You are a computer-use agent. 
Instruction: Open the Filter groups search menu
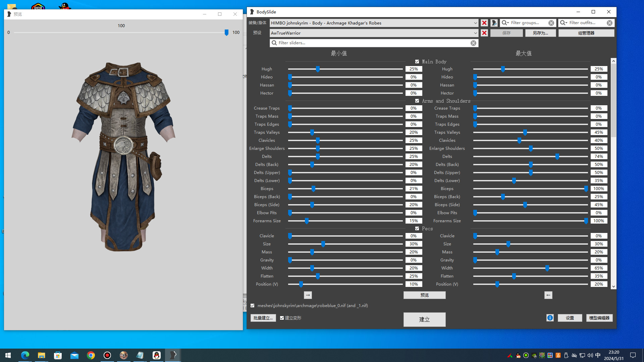(505, 23)
